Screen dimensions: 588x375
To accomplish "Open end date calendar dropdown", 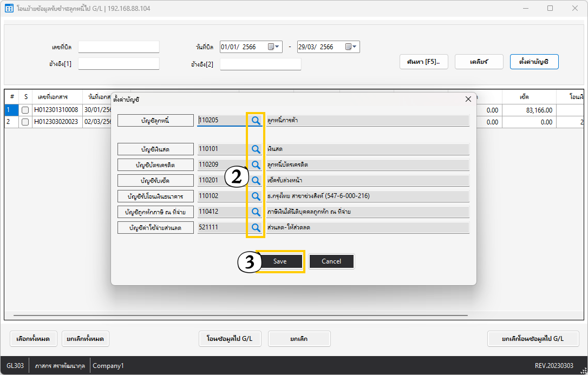I will [x=351, y=47].
